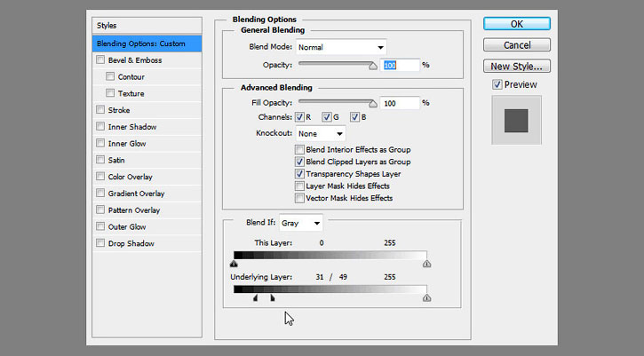Click the Underlying Layer value 31
Image resolution: width=644 pixels, height=356 pixels.
[320, 277]
